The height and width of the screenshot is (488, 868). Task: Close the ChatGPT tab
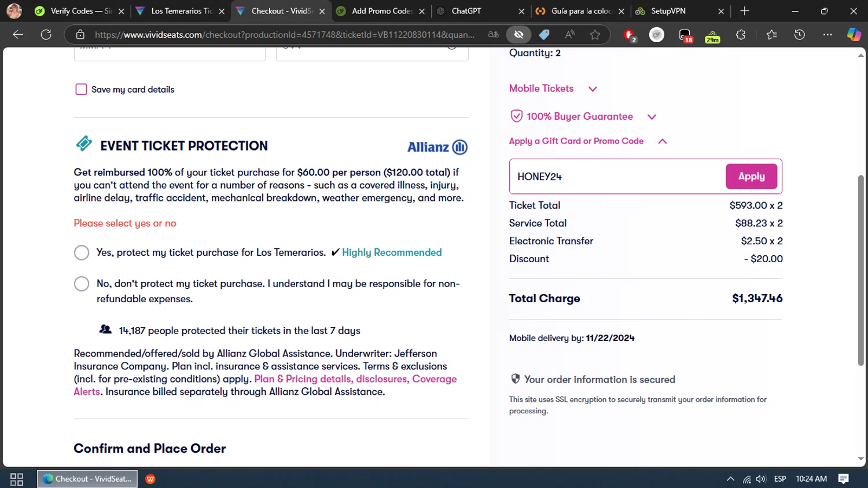click(521, 11)
